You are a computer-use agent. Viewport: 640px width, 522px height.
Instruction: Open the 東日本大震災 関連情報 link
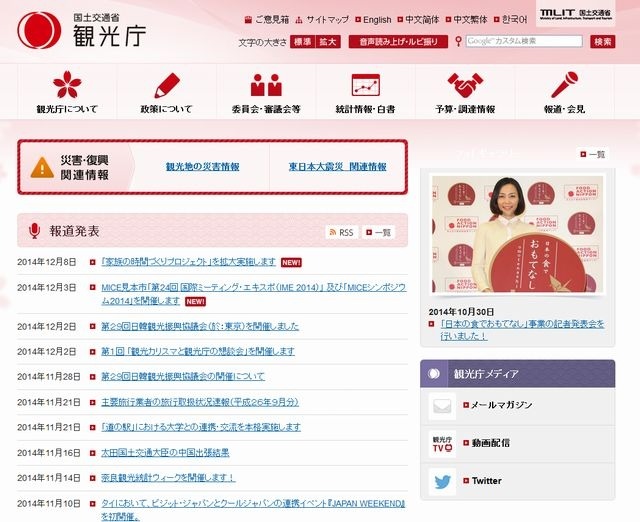[x=338, y=167]
